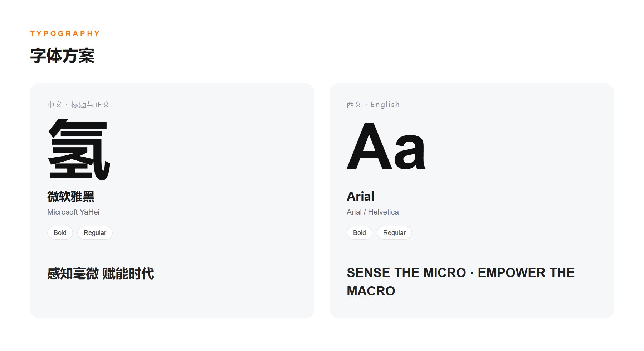The height and width of the screenshot is (351, 644).
Task: Click the Arial / Helvetica subtitle text
Action: (373, 212)
